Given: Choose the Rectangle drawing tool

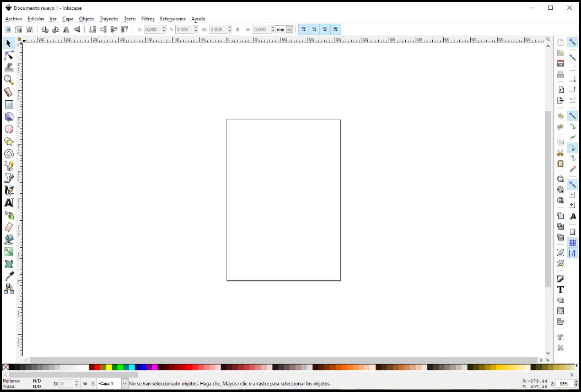Looking at the screenshot, I should click(9, 105).
